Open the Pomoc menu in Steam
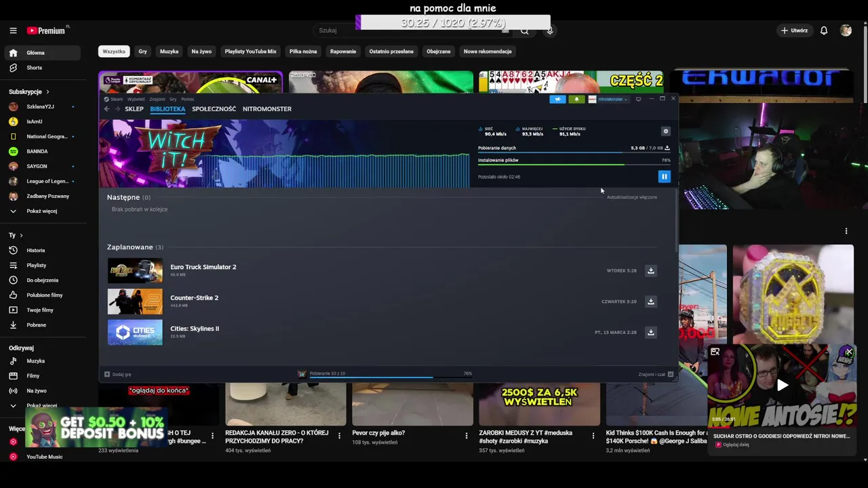 [188, 99]
